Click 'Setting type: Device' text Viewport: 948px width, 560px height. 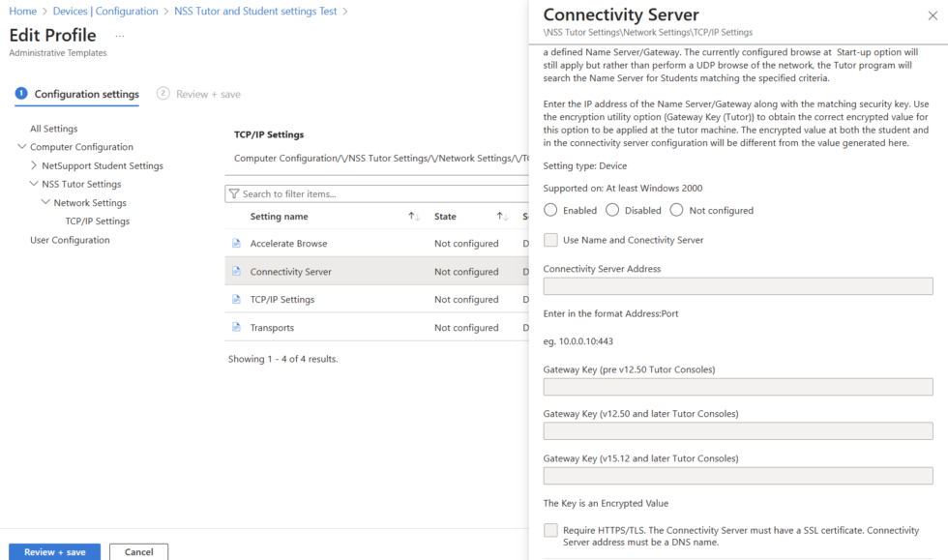pyautogui.click(x=584, y=165)
